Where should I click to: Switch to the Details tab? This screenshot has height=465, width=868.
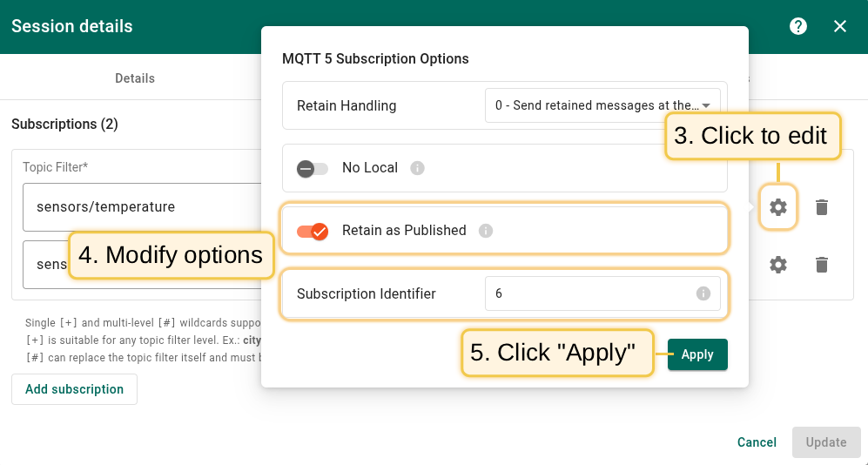click(135, 78)
